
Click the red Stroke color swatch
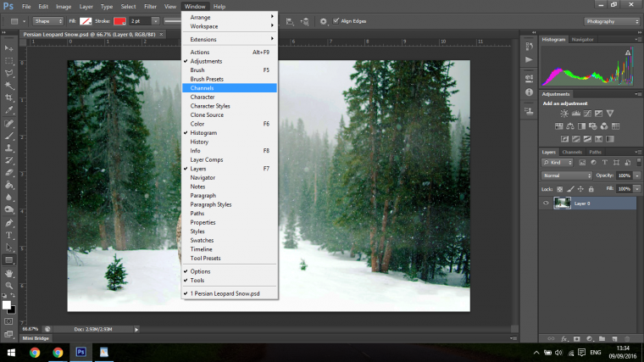(119, 21)
